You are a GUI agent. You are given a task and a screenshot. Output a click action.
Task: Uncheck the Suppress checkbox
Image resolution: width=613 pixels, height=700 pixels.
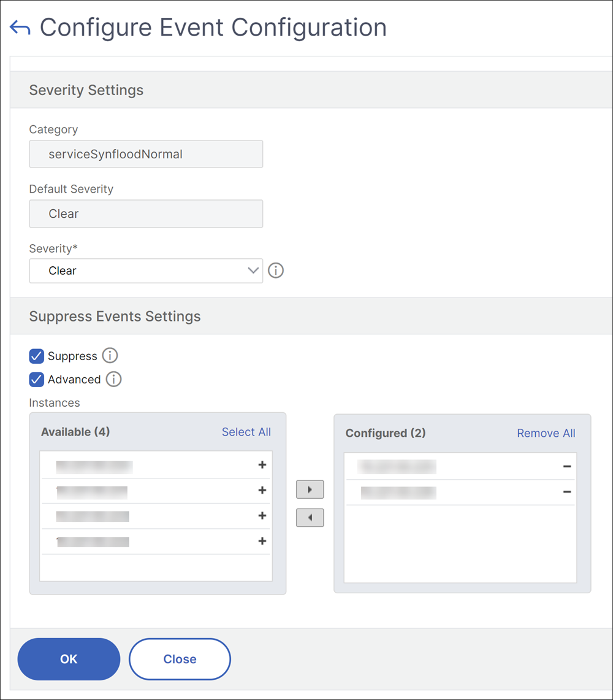click(37, 356)
